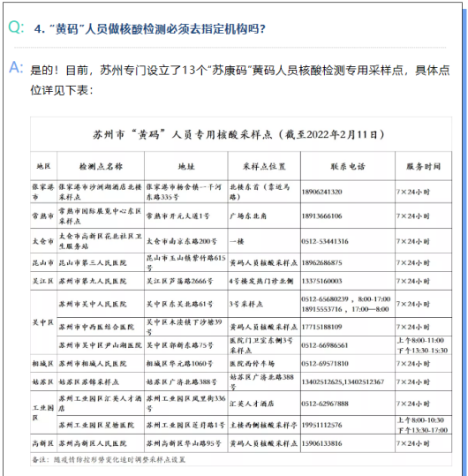
Task: Select column header "采样点位置"
Action: (x=264, y=166)
